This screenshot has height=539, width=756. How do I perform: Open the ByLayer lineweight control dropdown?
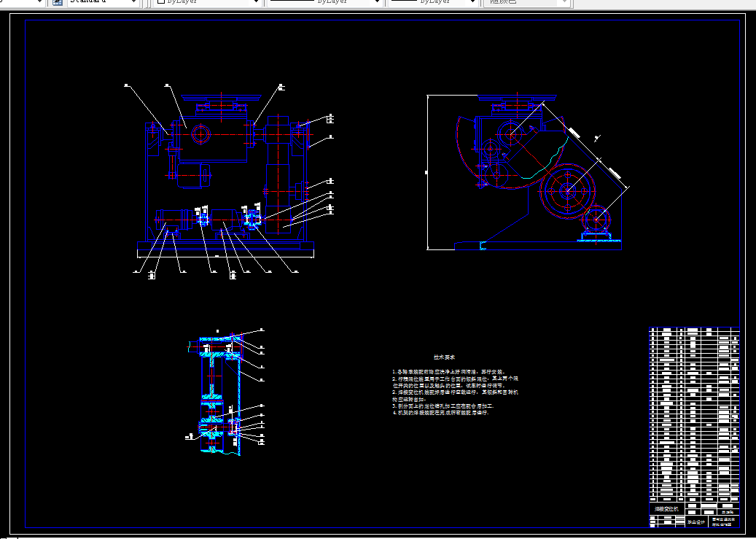tap(473, 2)
